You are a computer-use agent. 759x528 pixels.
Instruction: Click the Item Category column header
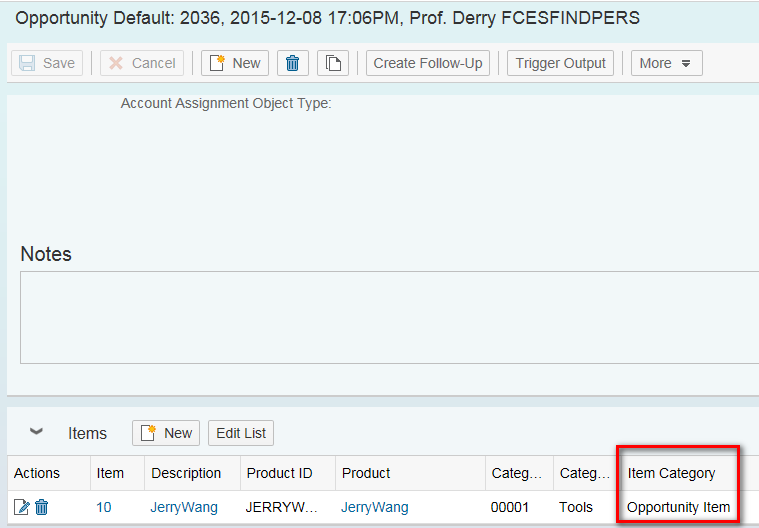coord(671,473)
